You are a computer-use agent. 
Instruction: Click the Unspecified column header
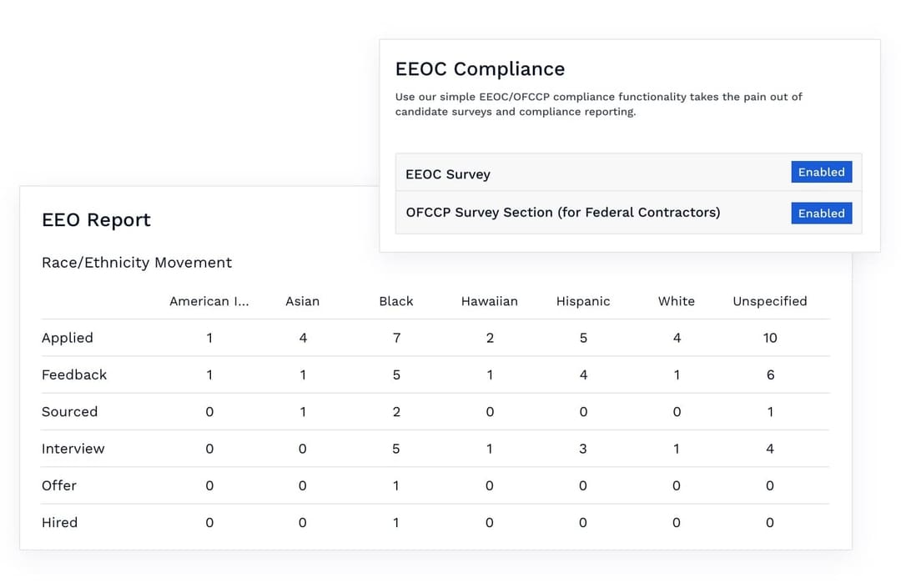coord(769,301)
